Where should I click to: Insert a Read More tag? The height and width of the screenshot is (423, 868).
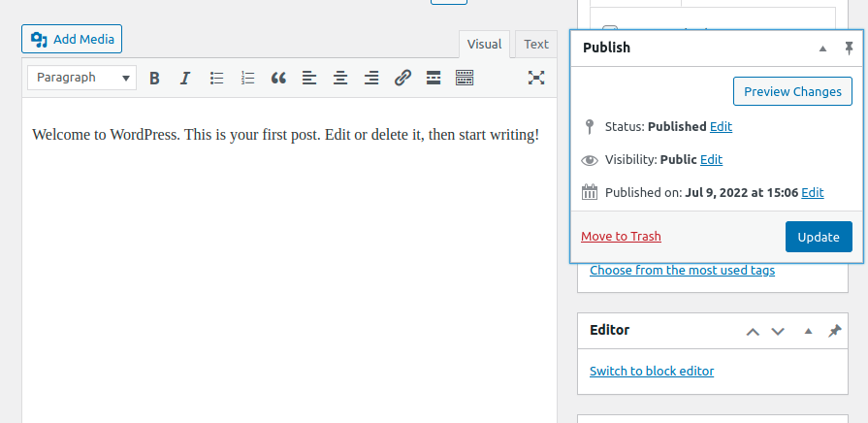tap(434, 78)
